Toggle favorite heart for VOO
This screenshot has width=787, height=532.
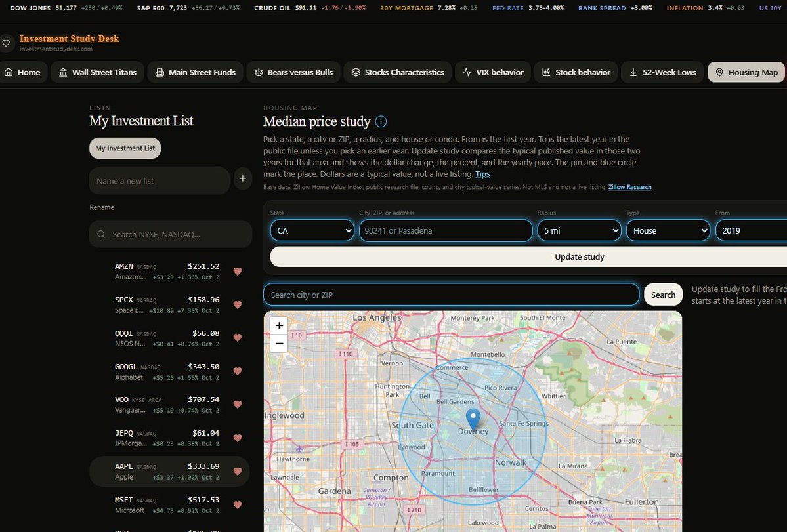tap(238, 405)
